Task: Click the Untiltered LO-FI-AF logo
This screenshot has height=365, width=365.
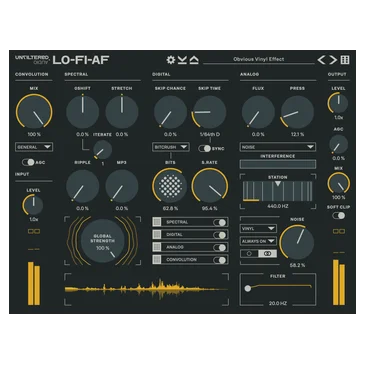Action: click(62, 60)
